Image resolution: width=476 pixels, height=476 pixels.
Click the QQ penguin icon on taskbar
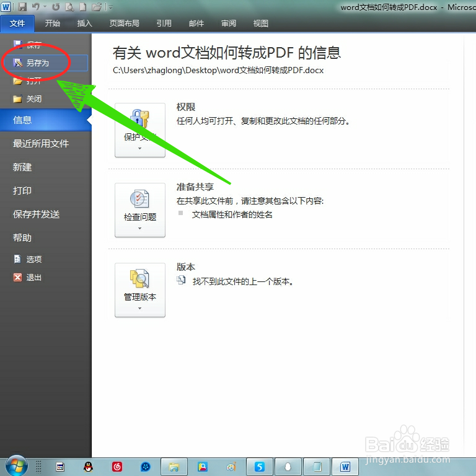[89, 467]
